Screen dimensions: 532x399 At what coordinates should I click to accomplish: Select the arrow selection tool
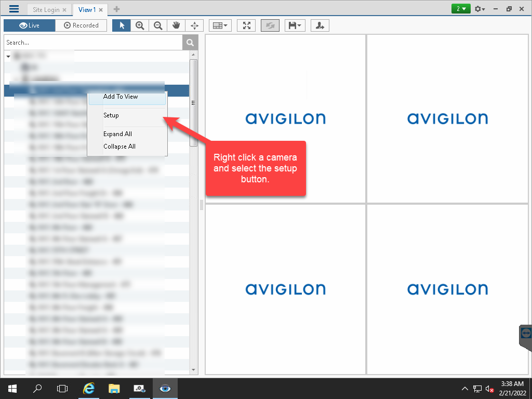coord(121,25)
